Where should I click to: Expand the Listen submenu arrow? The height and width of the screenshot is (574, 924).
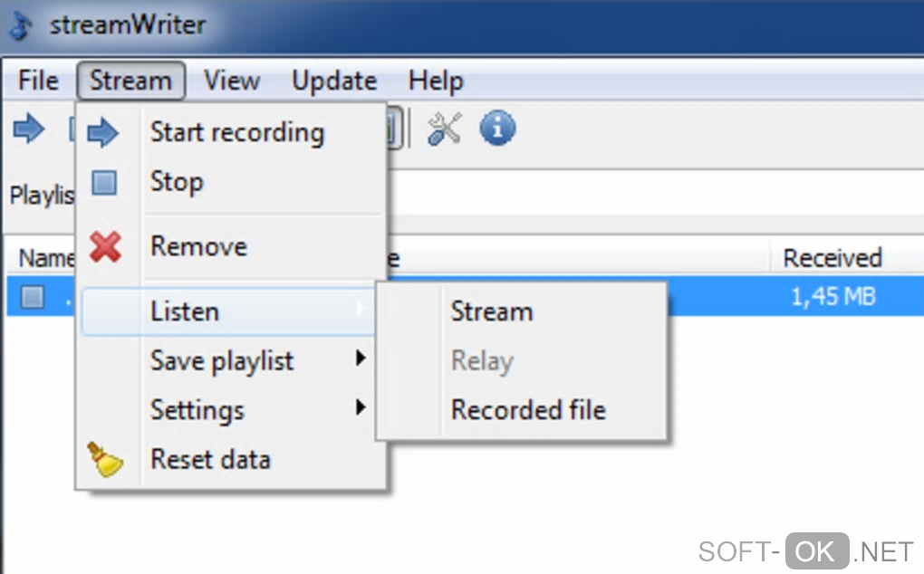tap(361, 311)
